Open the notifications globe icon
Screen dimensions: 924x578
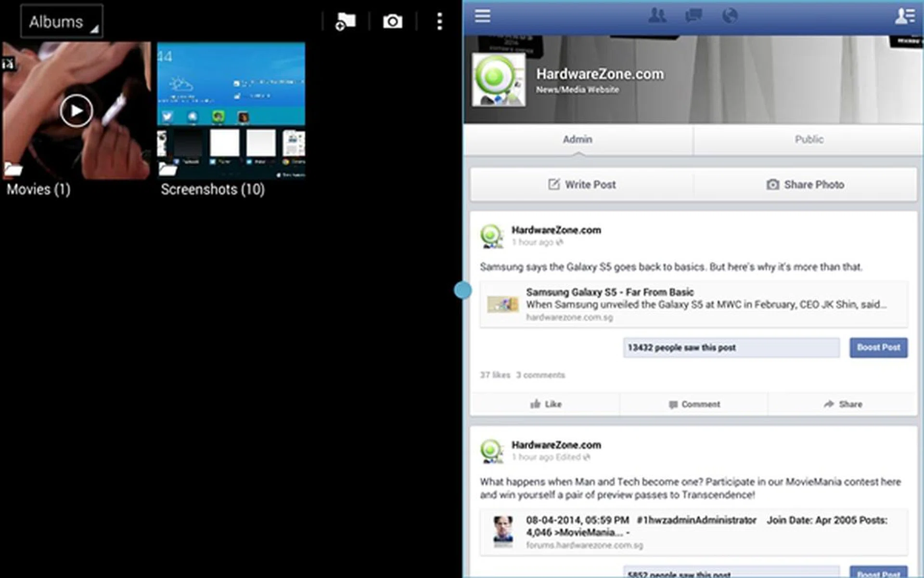pos(730,16)
